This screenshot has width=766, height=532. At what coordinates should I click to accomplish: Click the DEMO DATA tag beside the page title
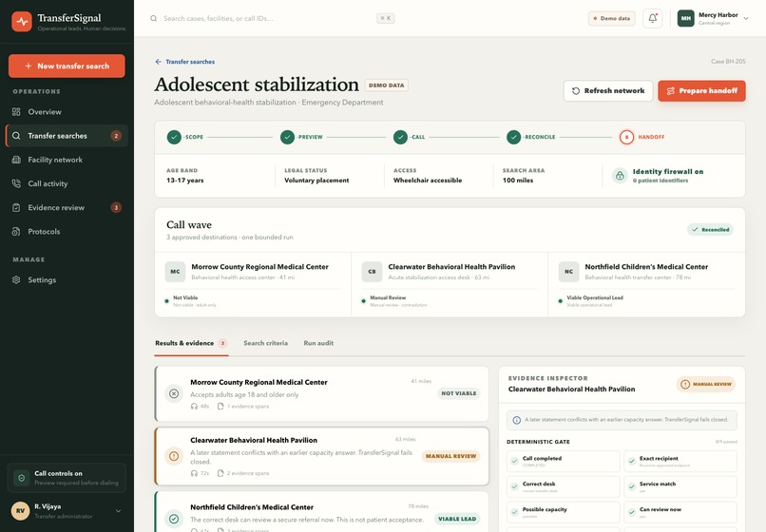tap(387, 85)
